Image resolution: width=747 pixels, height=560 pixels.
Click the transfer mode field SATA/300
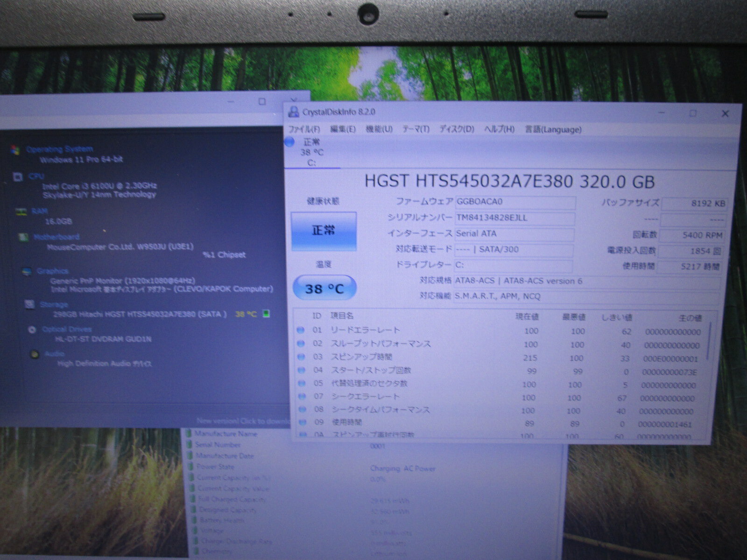514,250
